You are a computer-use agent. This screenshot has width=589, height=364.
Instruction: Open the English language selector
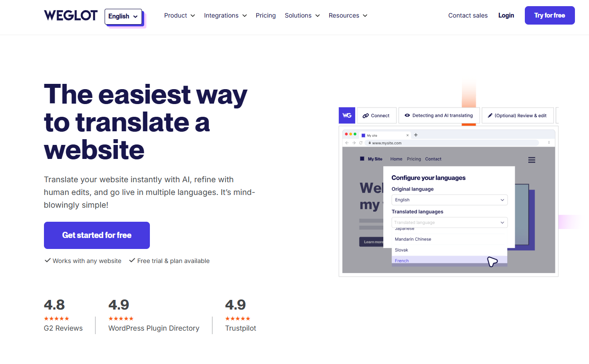123,16
